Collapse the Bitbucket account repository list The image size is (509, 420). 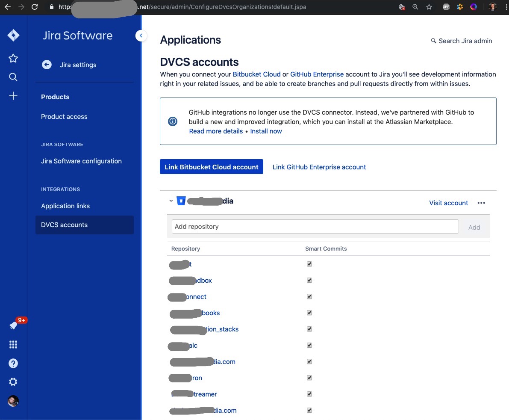click(x=171, y=201)
